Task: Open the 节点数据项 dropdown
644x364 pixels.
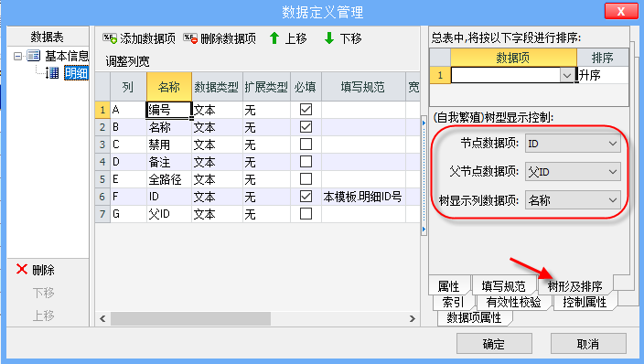Action: point(613,144)
